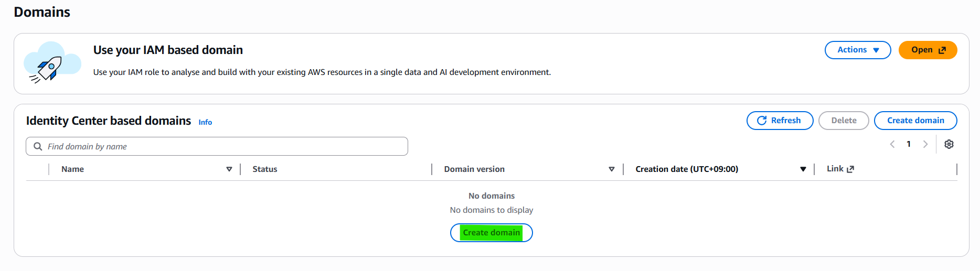
Task: Sort by Domain version column arrow
Action: click(x=611, y=169)
